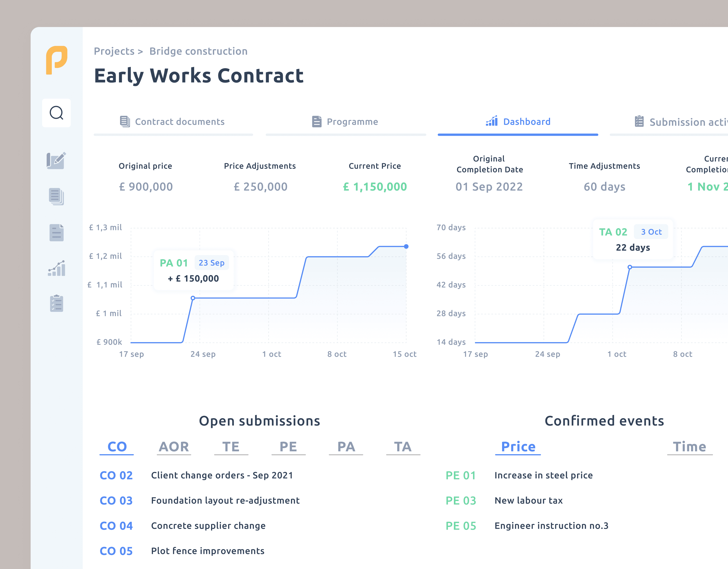Go to Bridge construction breadcrumb
Image resolution: width=728 pixels, height=569 pixels.
[x=198, y=51]
